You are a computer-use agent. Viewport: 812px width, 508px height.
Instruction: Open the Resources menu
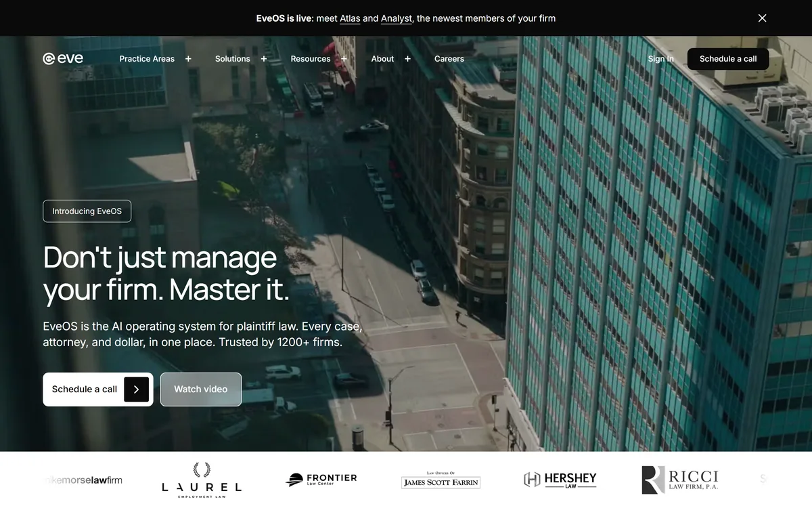pos(311,59)
